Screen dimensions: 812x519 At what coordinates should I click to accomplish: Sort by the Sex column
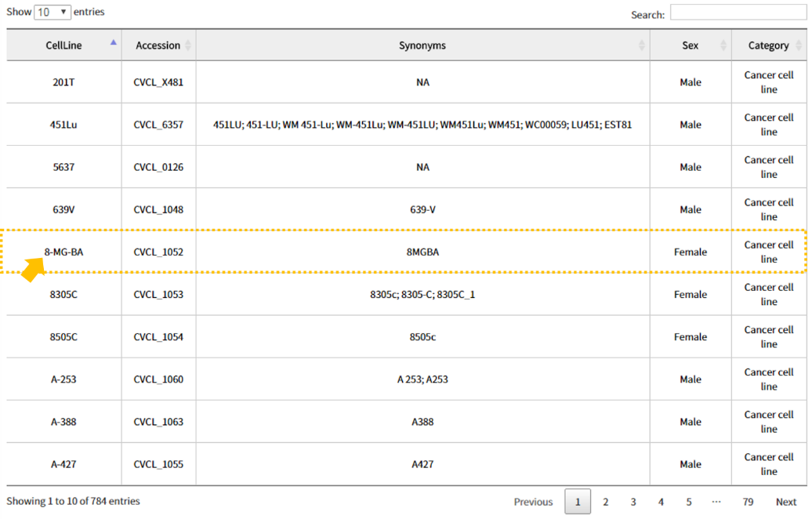click(691, 45)
